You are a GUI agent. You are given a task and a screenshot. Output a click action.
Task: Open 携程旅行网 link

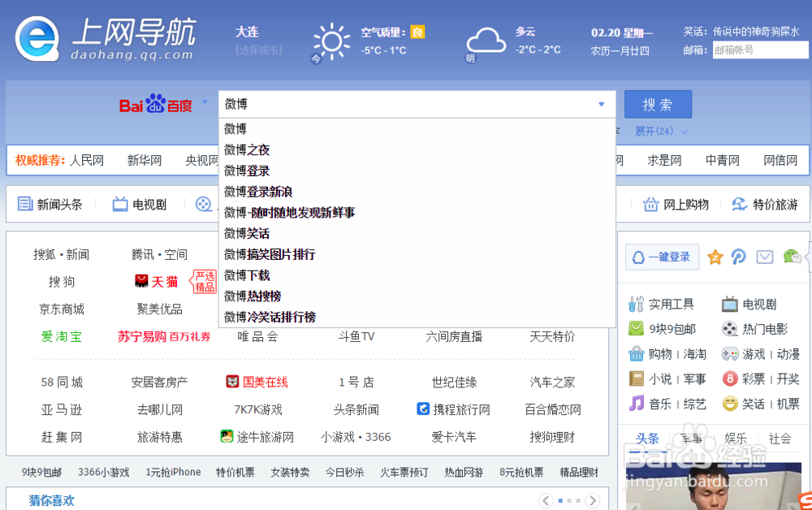pos(454,409)
